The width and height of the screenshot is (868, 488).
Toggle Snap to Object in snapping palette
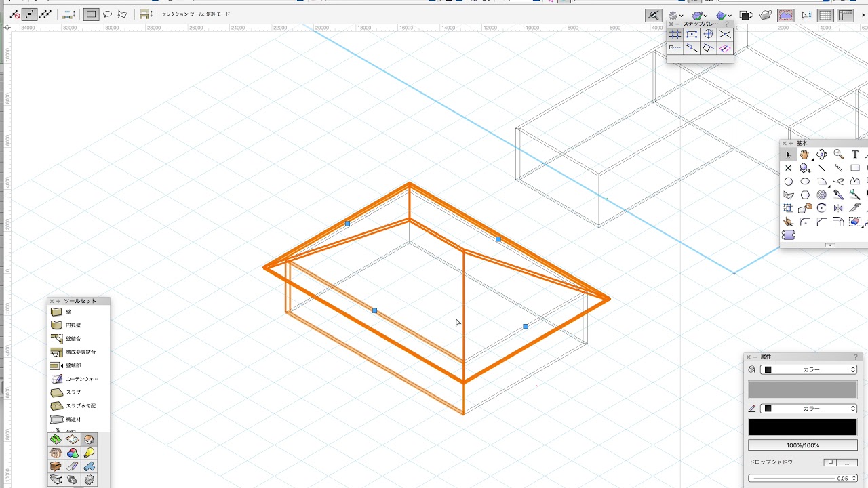point(692,34)
